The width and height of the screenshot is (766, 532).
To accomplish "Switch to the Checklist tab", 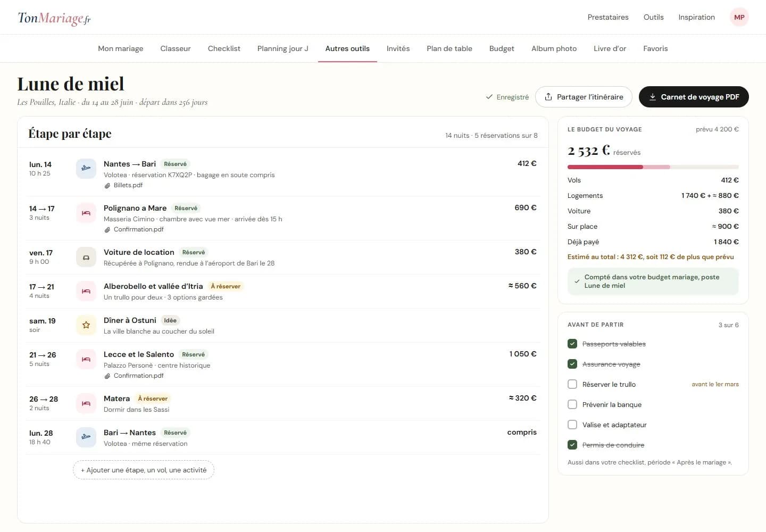I will [x=224, y=48].
